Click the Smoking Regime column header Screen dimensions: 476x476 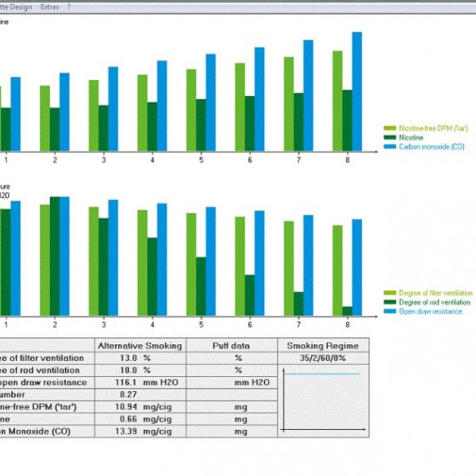click(x=322, y=346)
